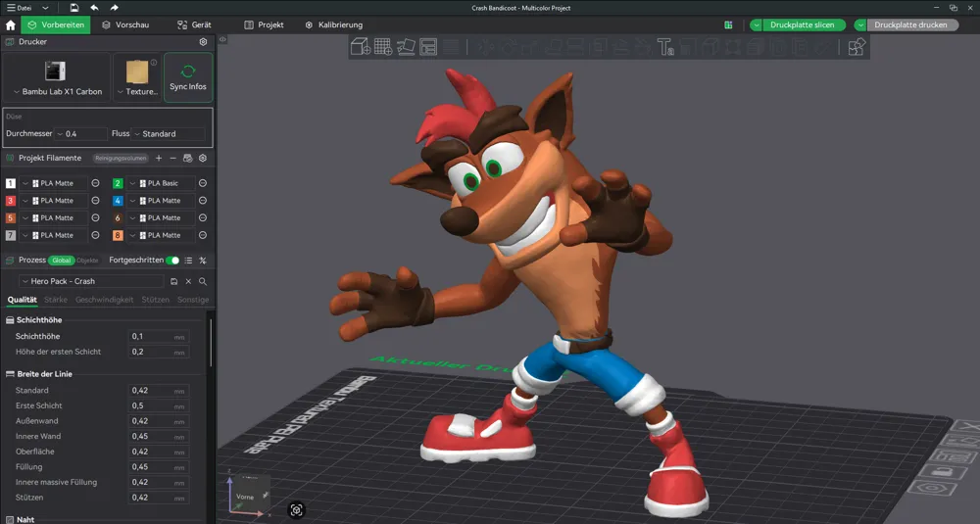The height and width of the screenshot is (524, 980).
Task: Click the compare presets list icon
Action: pos(188,261)
